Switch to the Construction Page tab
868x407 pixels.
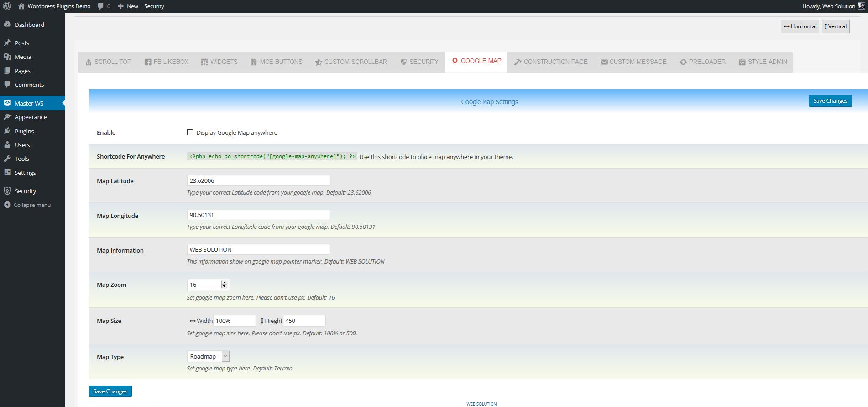click(x=551, y=62)
